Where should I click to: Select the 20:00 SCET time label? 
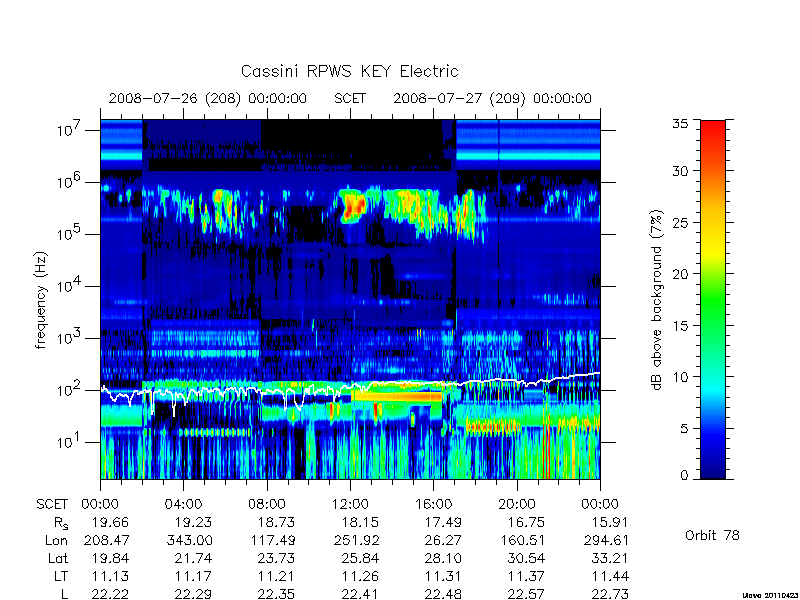(x=517, y=505)
